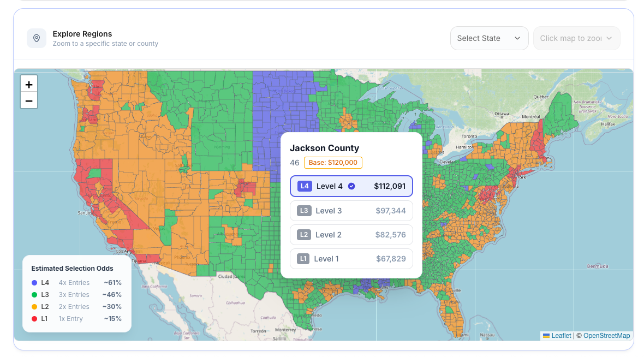Image resolution: width=644 pixels, height=357 pixels.
Task: Click the green L3 legend swatch
Action: click(x=34, y=295)
